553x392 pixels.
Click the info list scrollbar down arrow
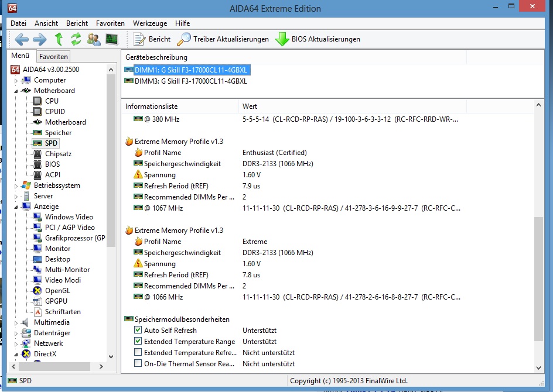[538, 367]
